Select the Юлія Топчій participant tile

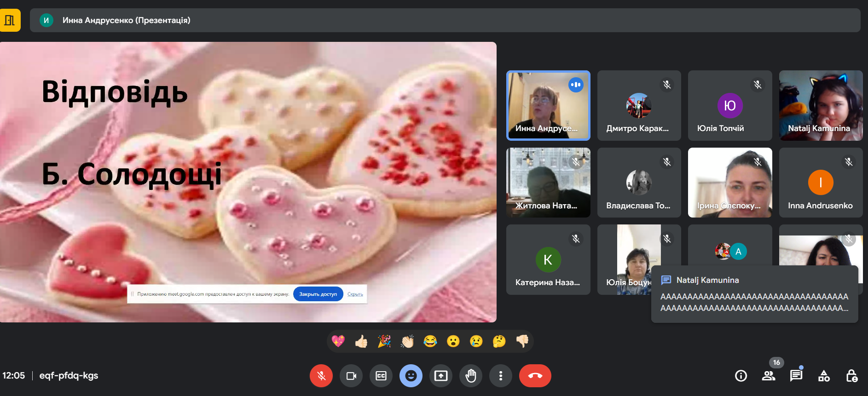point(729,106)
